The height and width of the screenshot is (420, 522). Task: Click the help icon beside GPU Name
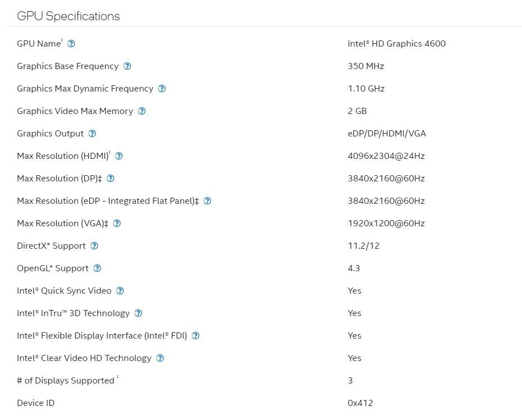coord(71,44)
